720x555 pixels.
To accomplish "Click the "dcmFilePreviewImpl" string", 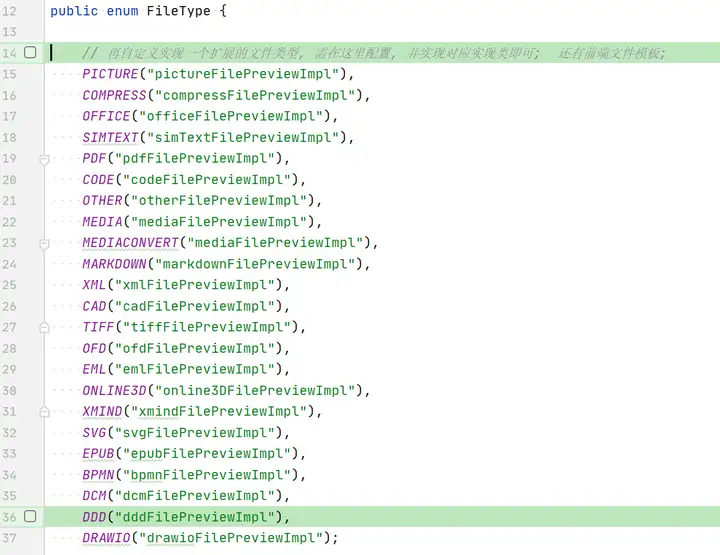I will tap(195, 496).
